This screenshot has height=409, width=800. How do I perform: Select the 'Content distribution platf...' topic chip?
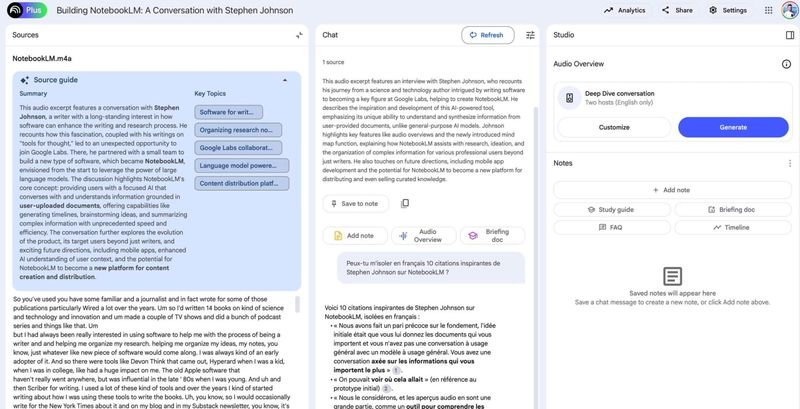(241, 184)
